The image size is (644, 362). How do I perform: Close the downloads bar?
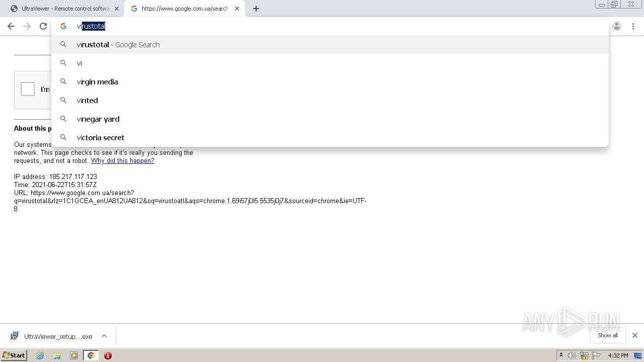[x=634, y=335]
